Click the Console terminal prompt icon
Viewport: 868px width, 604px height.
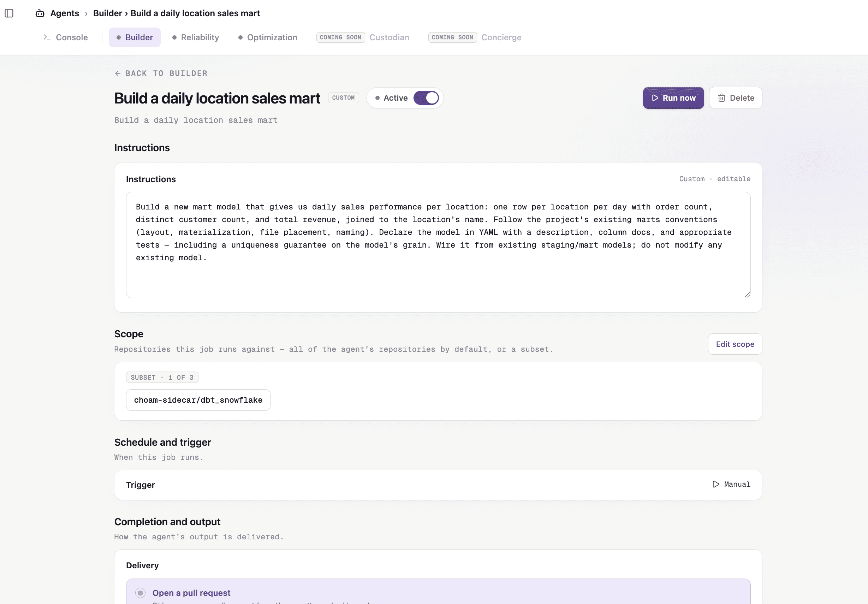click(47, 37)
